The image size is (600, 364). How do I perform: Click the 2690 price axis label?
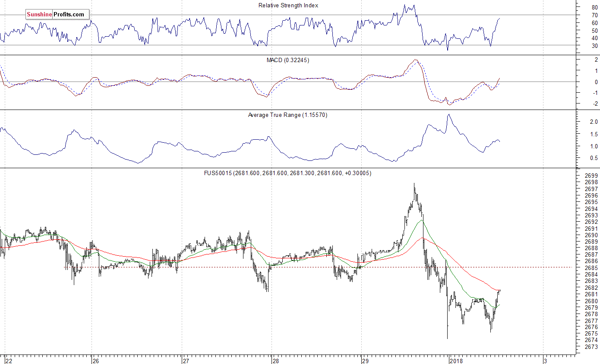(591, 235)
